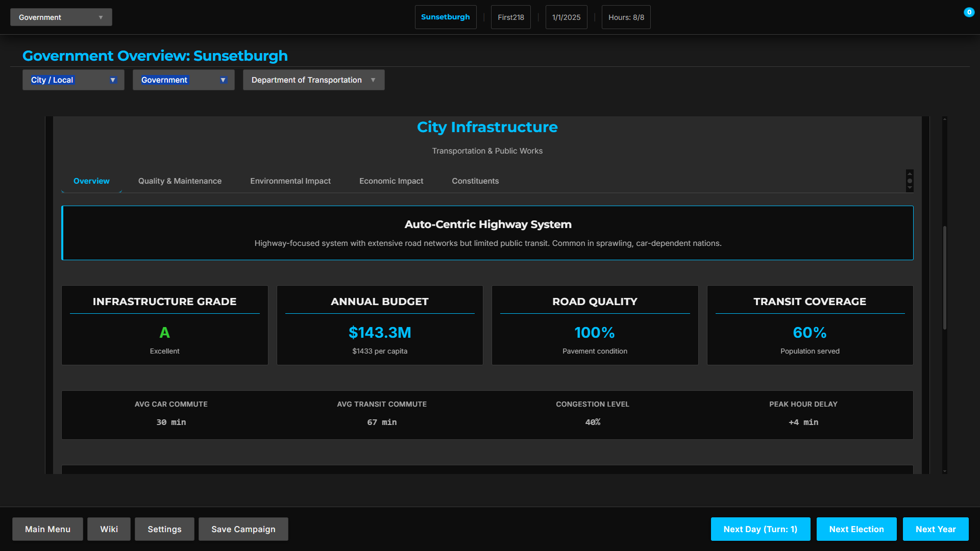This screenshot has width=980, height=551.
Task: Switch to Quality & Maintenance tab
Action: (180, 181)
